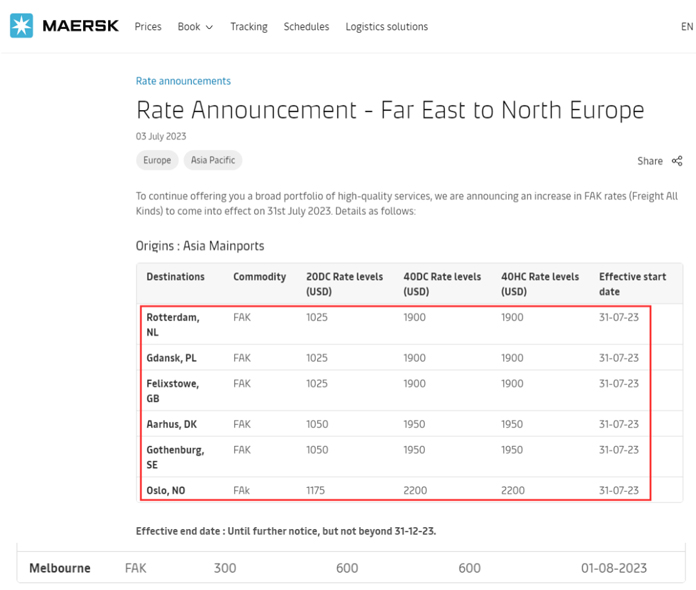Follow the Rate announcements breadcrumb link
696x590 pixels.
tap(183, 81)
